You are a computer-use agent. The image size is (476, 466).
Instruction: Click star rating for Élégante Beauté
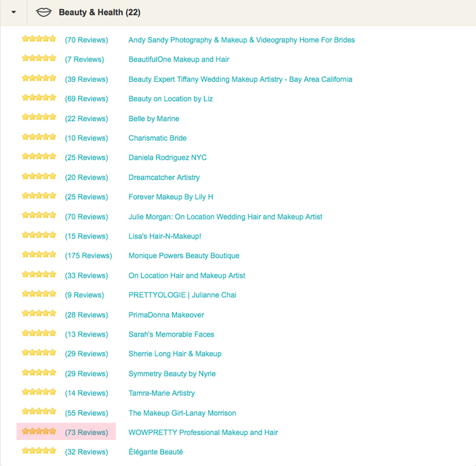coord(39,451)
